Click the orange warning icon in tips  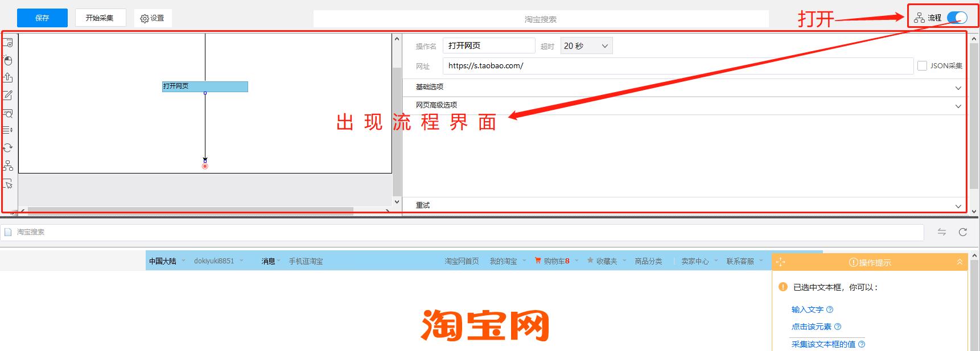783,287
